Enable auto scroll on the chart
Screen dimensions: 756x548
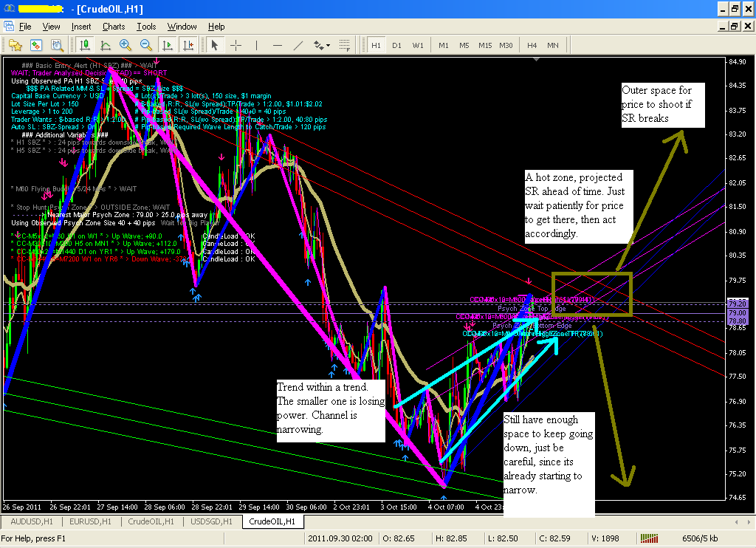[x=166, y=45]
